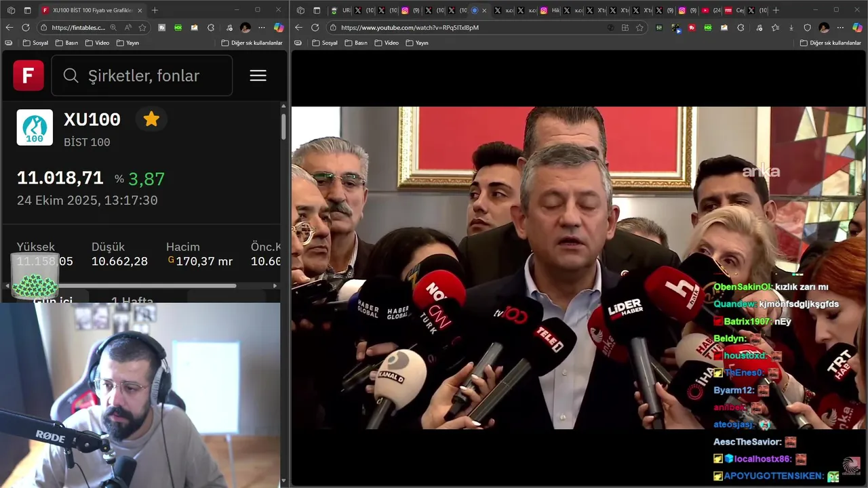Expand Video bookmark folder in Fintables window
868x488 pixels.
[x=97, y=43]
